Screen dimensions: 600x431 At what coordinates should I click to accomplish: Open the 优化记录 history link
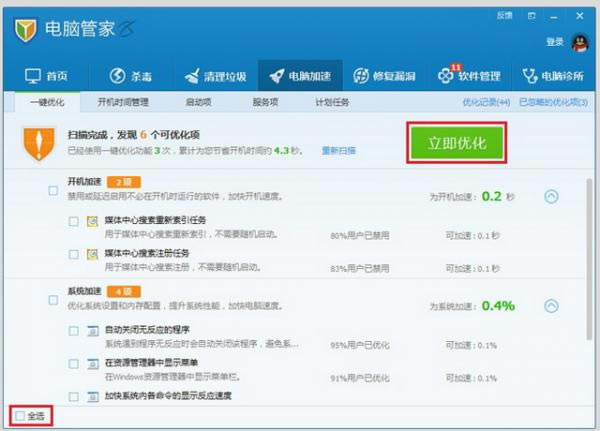coord(485,102)
